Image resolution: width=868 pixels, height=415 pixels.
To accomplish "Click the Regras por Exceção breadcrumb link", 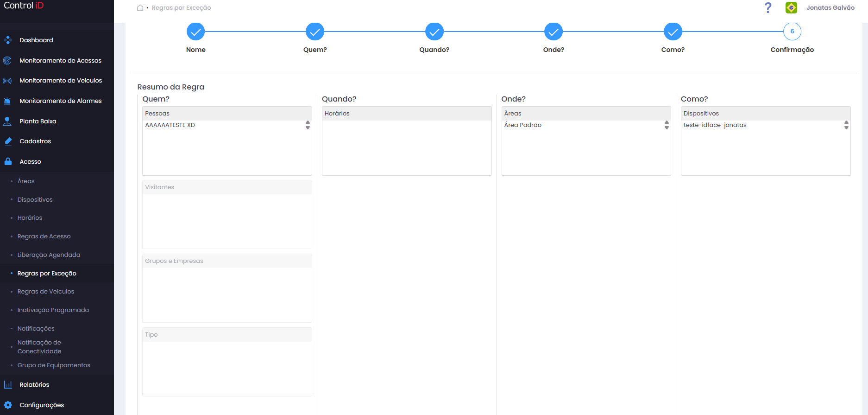I will pos(181,8).
